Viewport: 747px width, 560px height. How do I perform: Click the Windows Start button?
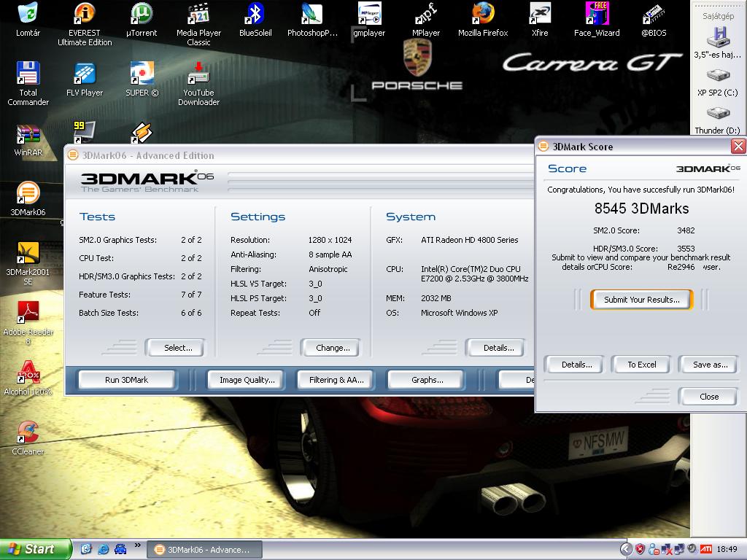pyautogui.click(x=36, y=549)
